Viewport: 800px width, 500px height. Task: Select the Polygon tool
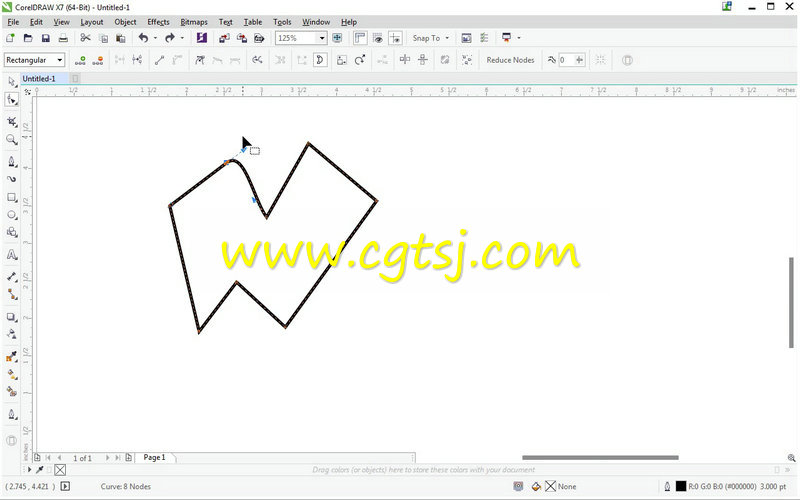tap(12, 232)
